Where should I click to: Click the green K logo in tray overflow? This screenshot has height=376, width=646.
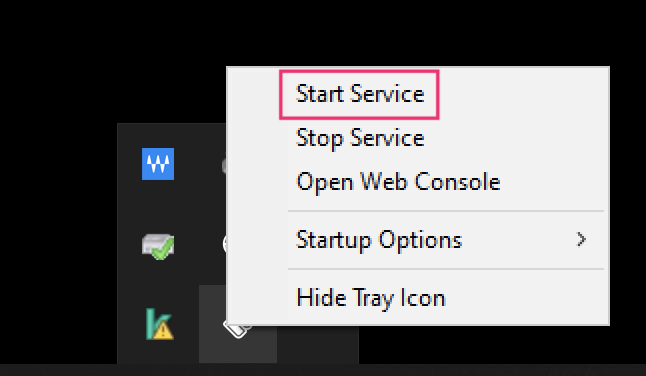click(159, 324)
